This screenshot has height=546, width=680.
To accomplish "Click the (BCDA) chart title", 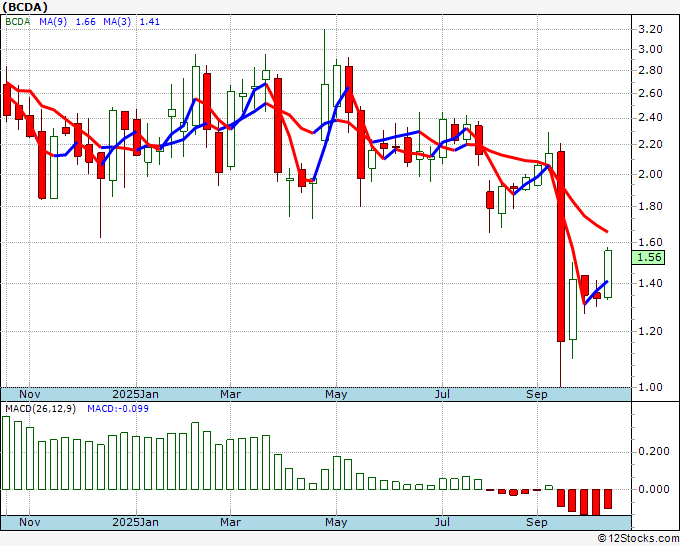I will coord(25,7).
